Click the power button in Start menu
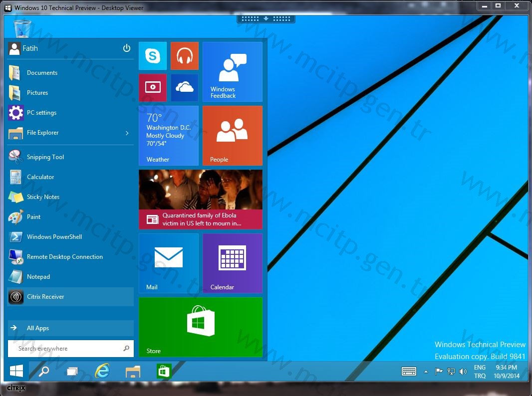The width and height of the screenshot is (532, 396). point(127,48)
